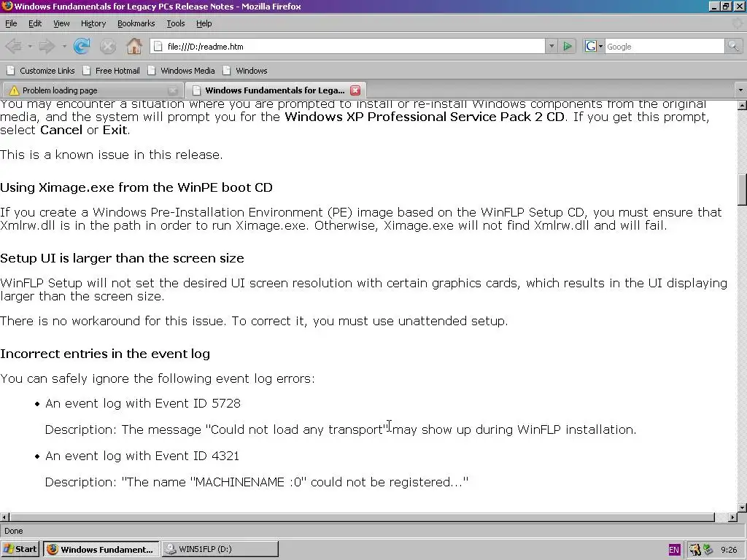This screenshot has height=560, width=747.
Task: Click the green Go button
Action: point(568,46)
